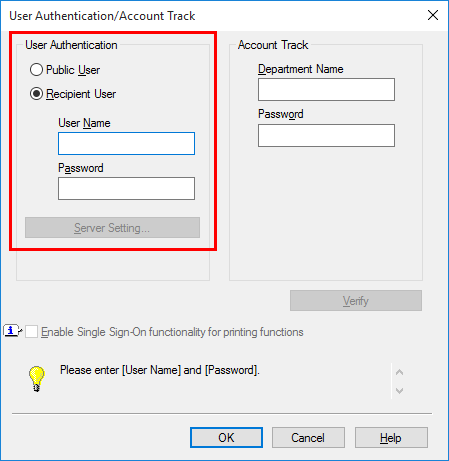Click the Enable Single Sign-On label text
449x461 pixels.
[x=172, y=332]
